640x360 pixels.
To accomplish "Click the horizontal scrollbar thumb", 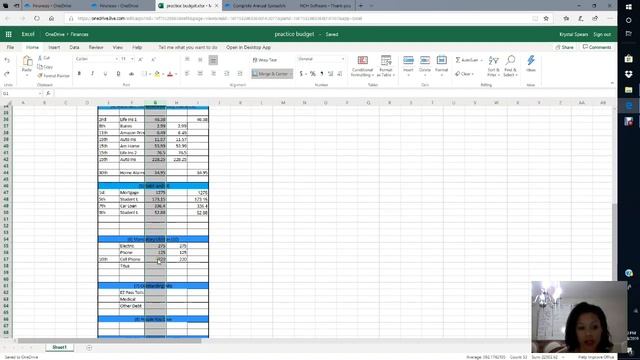I will [x=109, y=340].
